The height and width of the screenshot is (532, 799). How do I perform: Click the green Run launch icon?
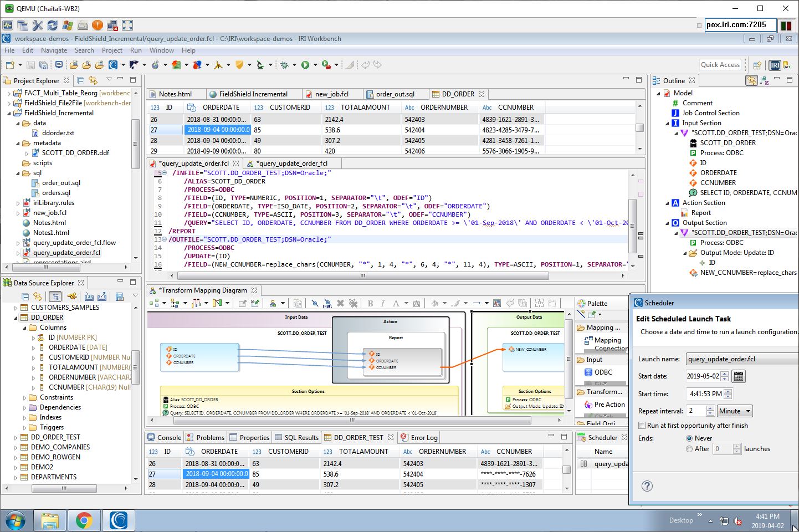(305, 65)
